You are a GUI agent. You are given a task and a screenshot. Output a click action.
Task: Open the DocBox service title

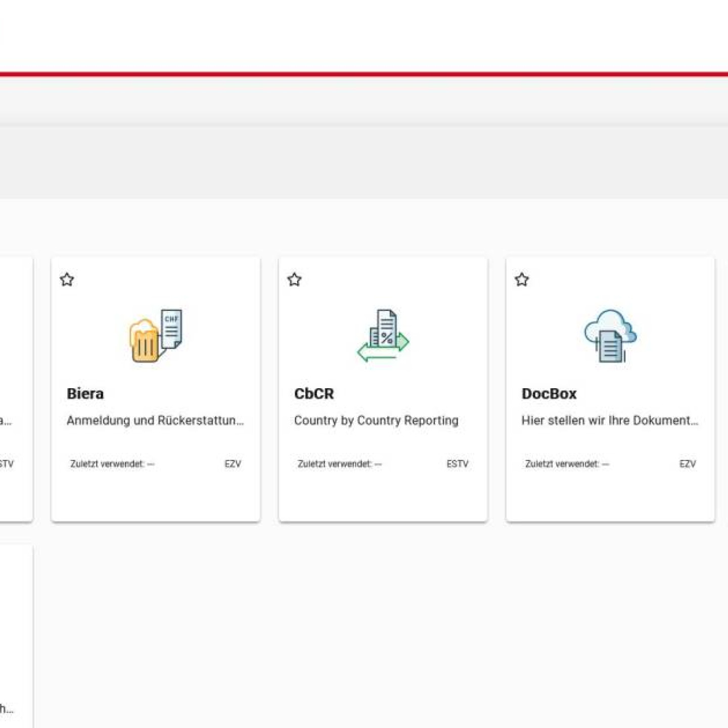pyautogui.click(x=549, y=393)
